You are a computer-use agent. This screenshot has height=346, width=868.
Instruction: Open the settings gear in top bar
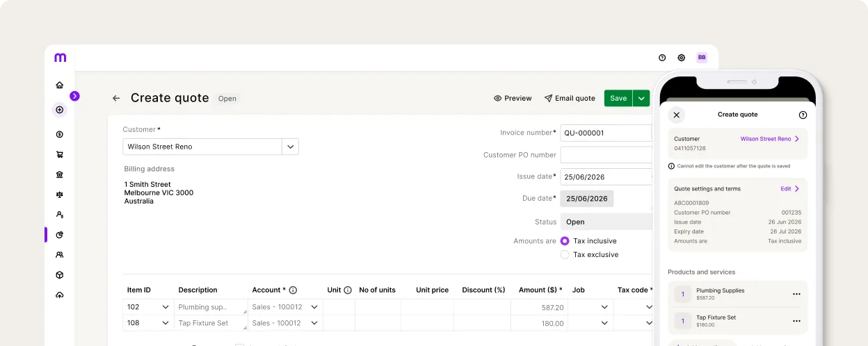coord(682,58)
